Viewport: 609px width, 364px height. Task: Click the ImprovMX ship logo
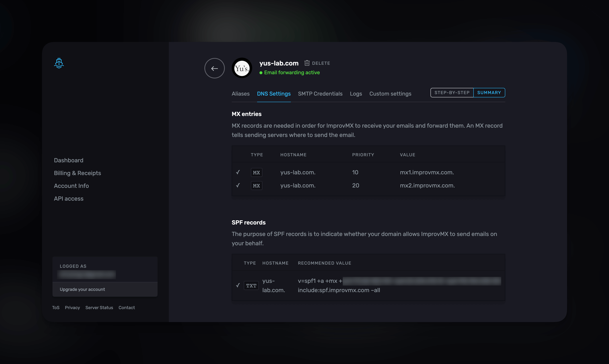click(59, 63)
